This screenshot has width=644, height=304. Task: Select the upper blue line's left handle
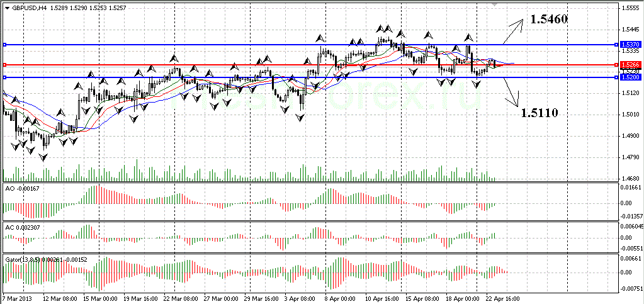tap(4, 45)
